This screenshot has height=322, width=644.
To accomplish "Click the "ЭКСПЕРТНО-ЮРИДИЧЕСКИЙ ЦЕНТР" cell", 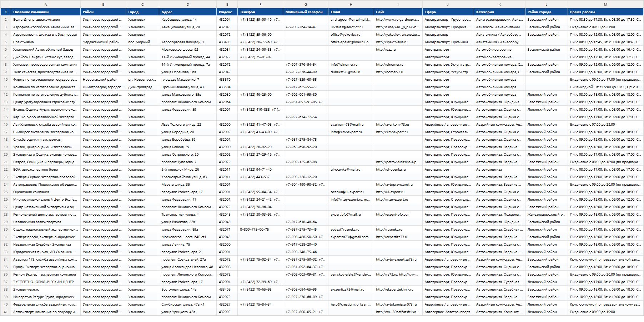I will (46, 282).
